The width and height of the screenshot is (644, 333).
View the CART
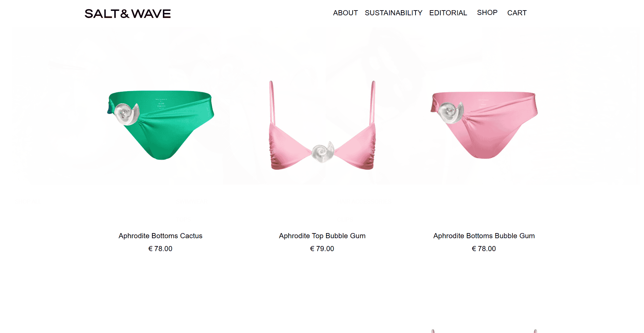point(517,13)
